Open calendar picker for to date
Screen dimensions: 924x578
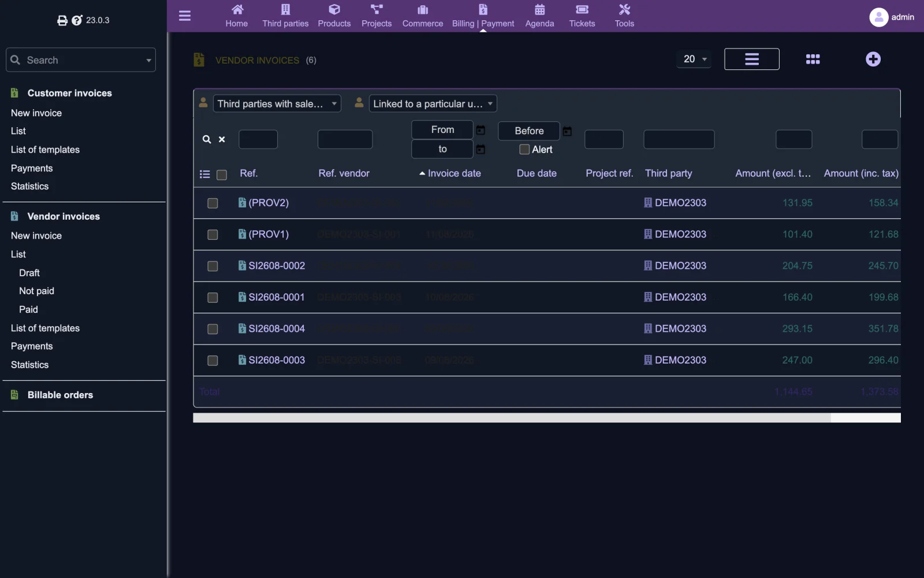click(480, 149)
